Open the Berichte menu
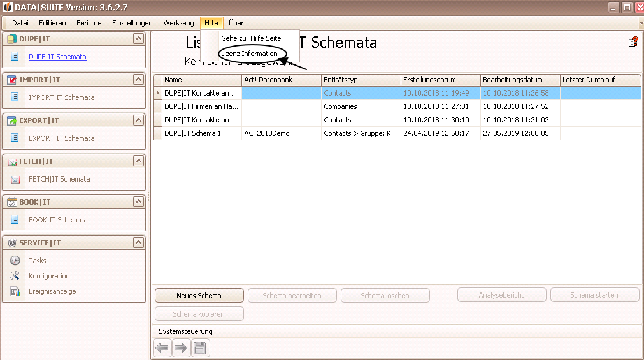This screenshot has height=360, width=644. click(89, 23)
